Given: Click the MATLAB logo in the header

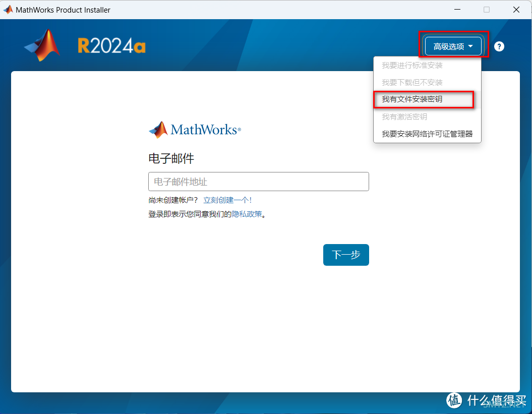Looking at the screenshot, I should pos(42,45).
